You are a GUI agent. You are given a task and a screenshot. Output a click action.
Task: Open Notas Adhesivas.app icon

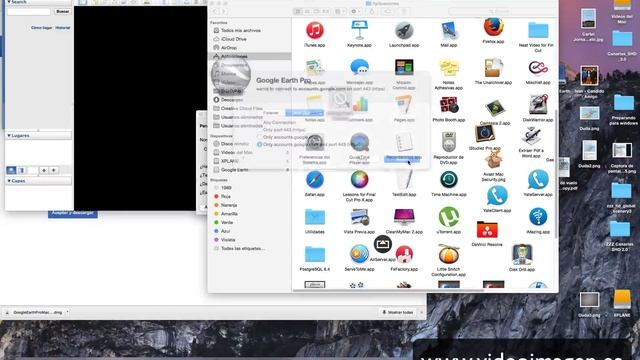click(x=449, y=68)
